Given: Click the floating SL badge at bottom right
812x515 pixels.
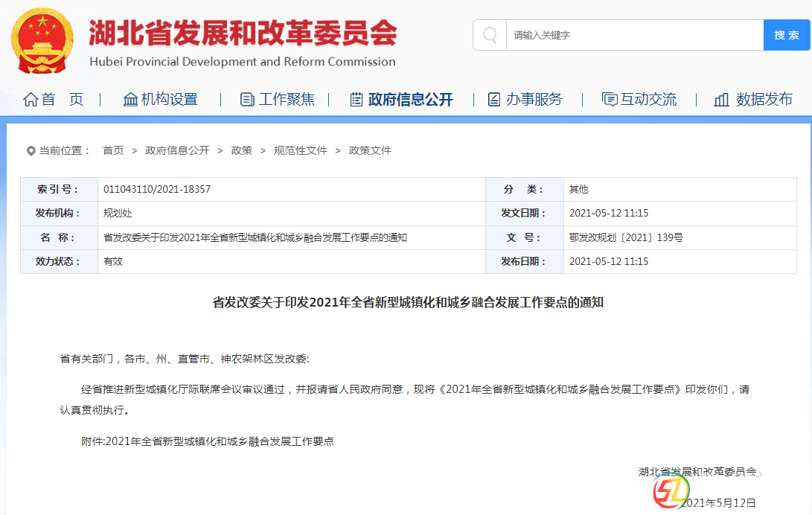Looking at the screenshot, I should point(667,491).
